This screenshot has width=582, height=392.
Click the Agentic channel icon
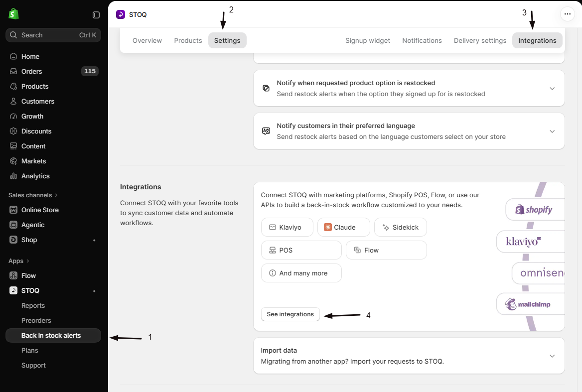[13, 225]
